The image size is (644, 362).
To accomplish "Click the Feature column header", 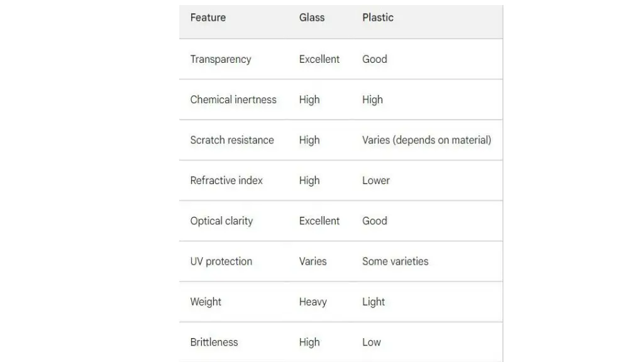I will tap(208, 18).
